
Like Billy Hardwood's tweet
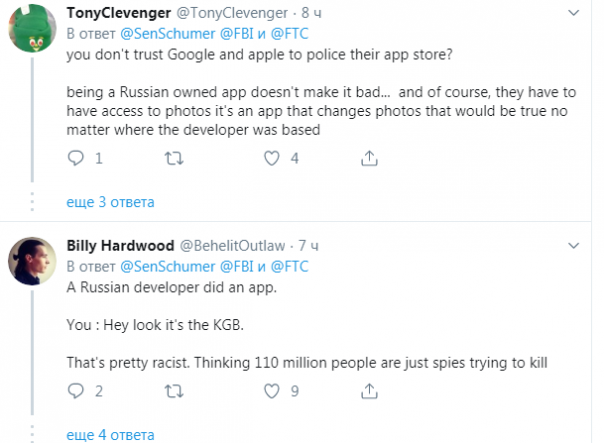270,392
